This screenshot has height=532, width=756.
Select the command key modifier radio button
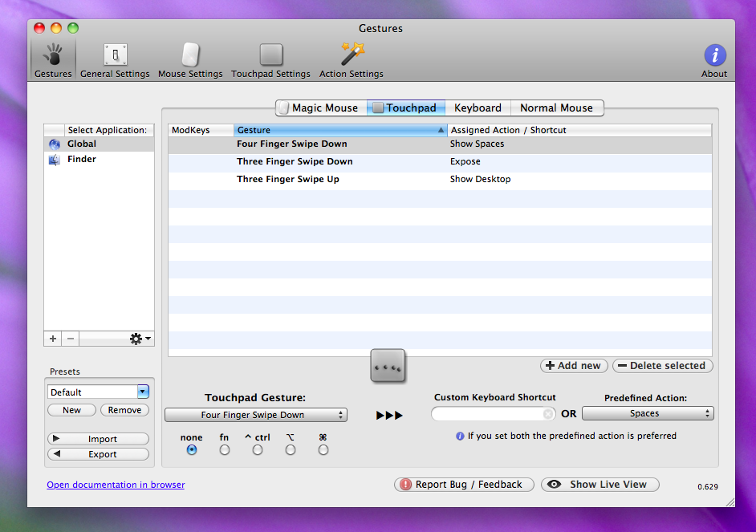coord(323,450)
